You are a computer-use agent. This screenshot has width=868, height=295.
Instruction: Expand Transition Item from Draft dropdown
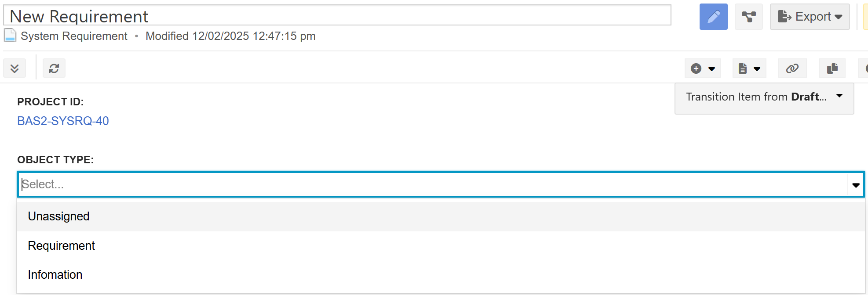tap(764, 97)
